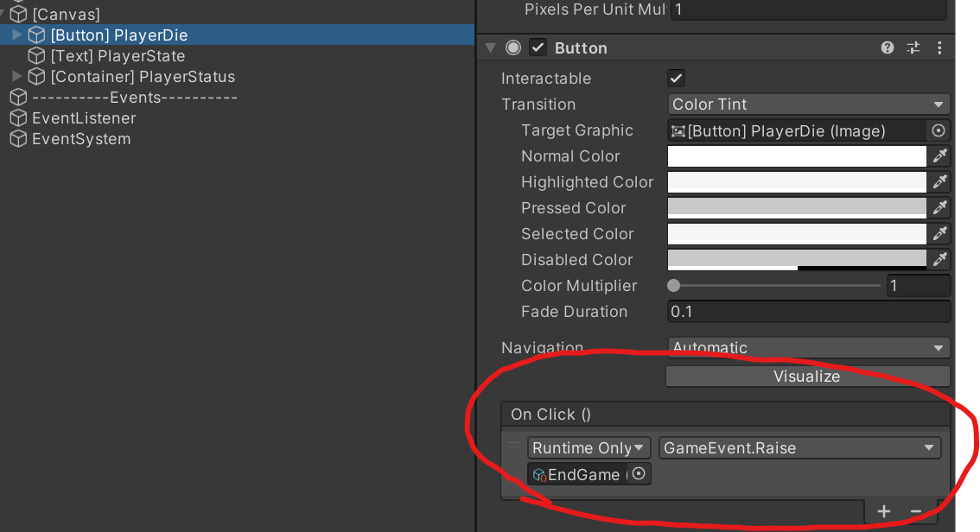Click cube icon of [Container] PlayerStatus
The width and height of the screenshot is (980, 532).
click(x=37, y=76)
